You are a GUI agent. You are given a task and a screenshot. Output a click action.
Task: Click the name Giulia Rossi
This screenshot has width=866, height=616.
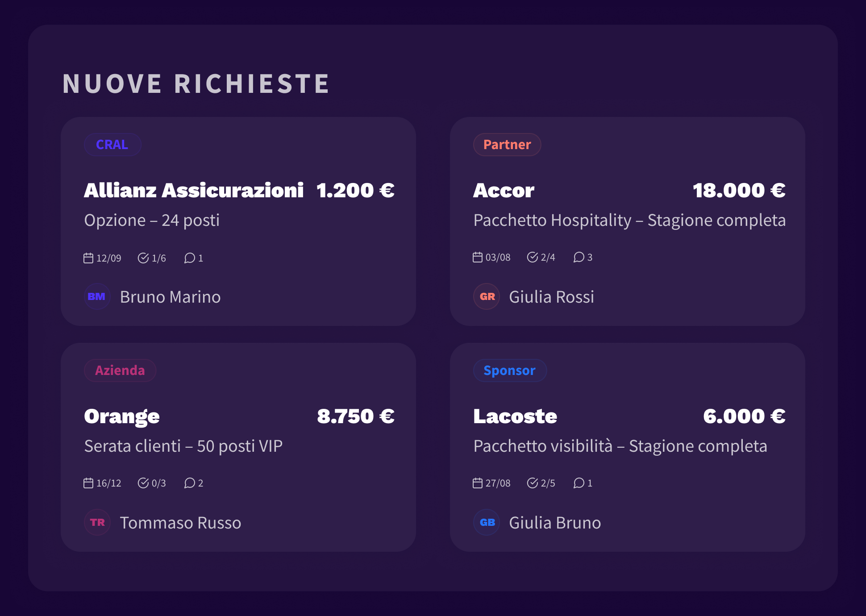552,297
